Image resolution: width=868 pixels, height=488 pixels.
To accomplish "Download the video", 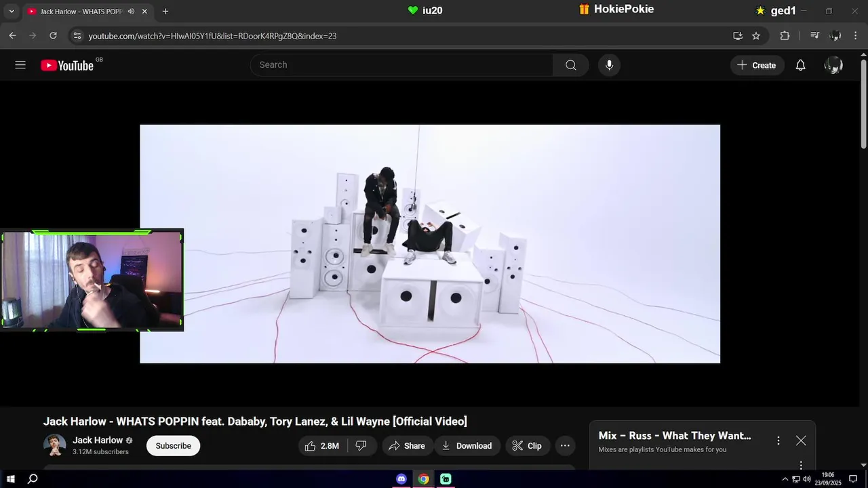I will coord(467,445).
